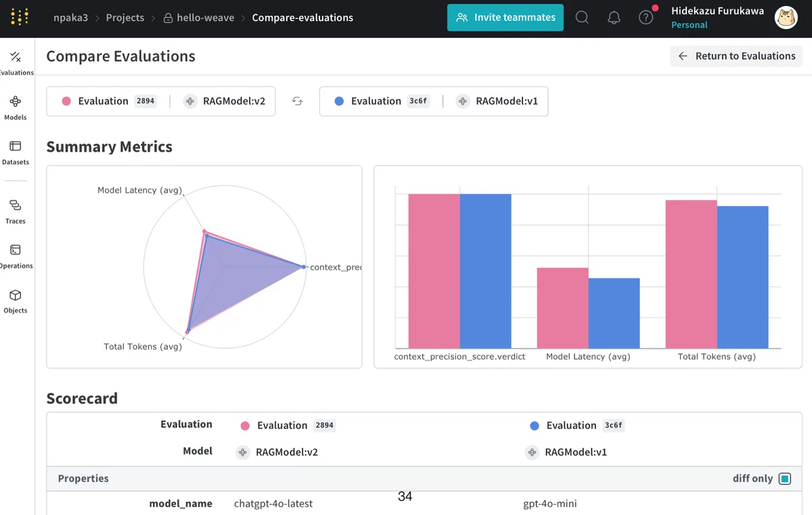Go to Operations in sidebar
The width and height of the screenshot is (812, 515).
[x=16, y=256]
